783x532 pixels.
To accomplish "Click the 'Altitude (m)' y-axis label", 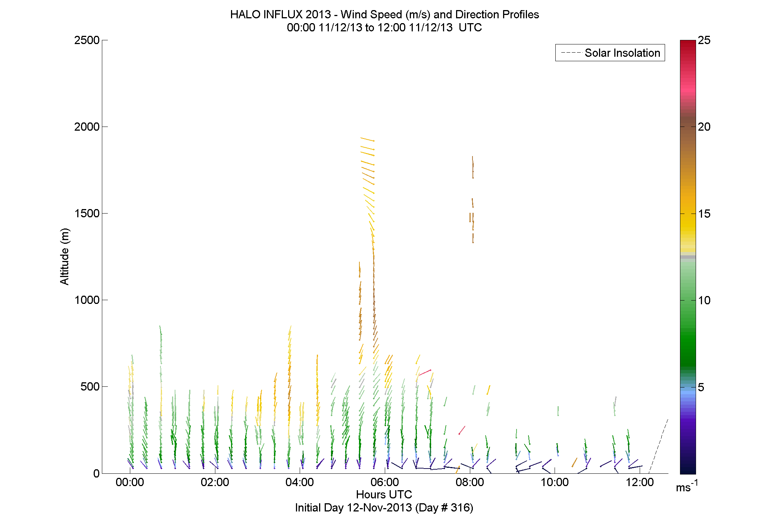I will tap(65, 256).
